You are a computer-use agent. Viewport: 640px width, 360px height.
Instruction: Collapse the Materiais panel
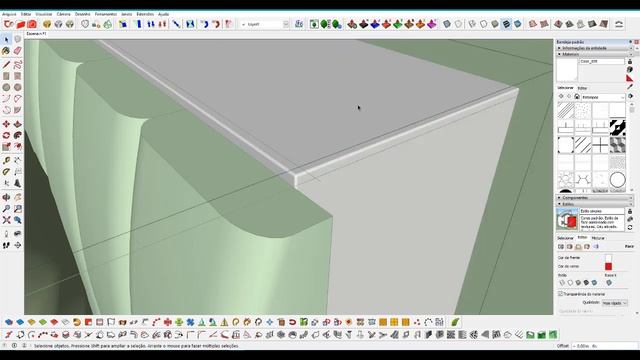(x=594, y=54)
